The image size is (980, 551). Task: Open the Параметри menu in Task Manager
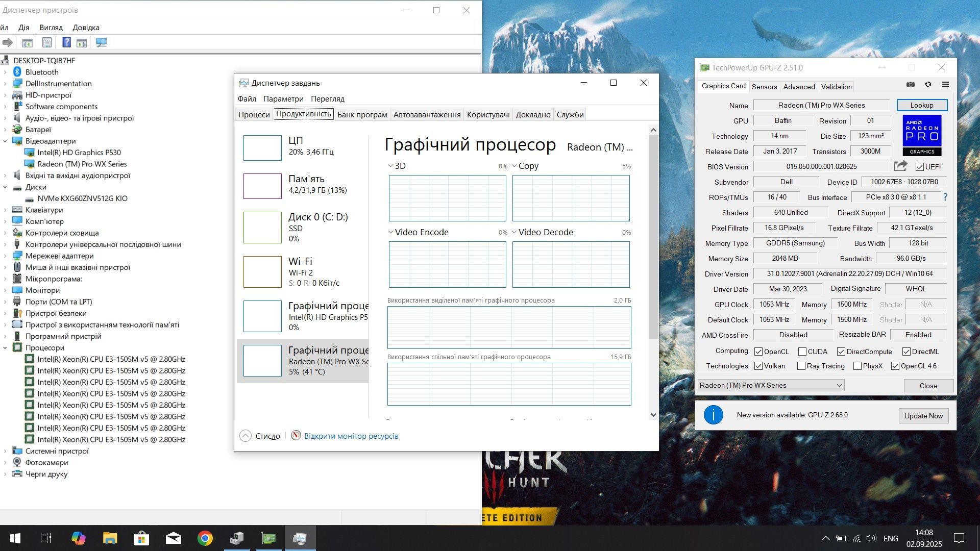click(x=283, y=99)
